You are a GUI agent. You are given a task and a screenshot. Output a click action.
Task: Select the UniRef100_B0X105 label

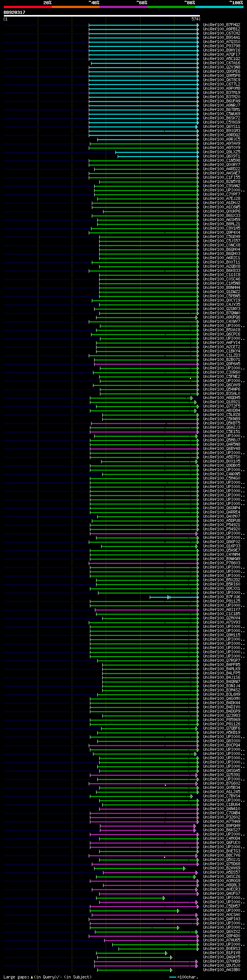222,461
